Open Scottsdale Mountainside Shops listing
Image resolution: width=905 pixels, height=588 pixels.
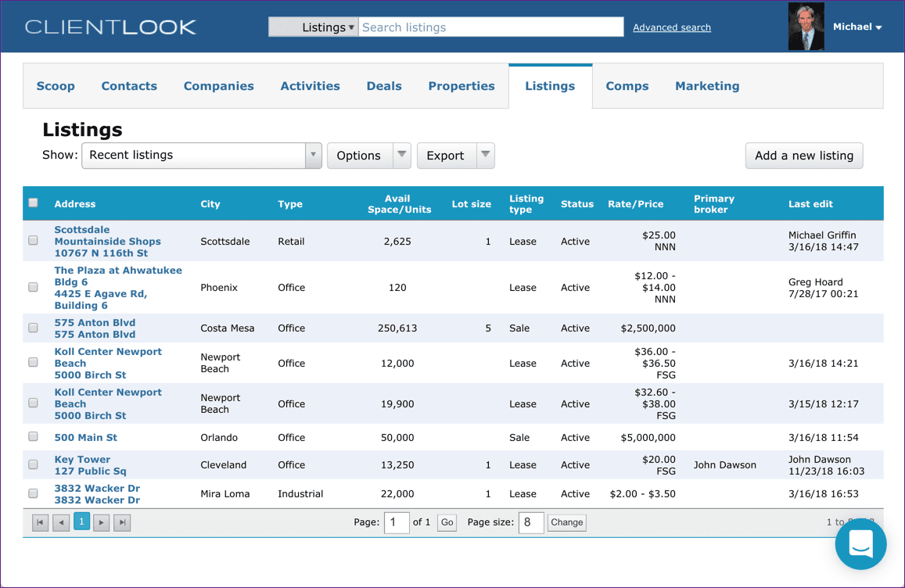coord(107,241)
